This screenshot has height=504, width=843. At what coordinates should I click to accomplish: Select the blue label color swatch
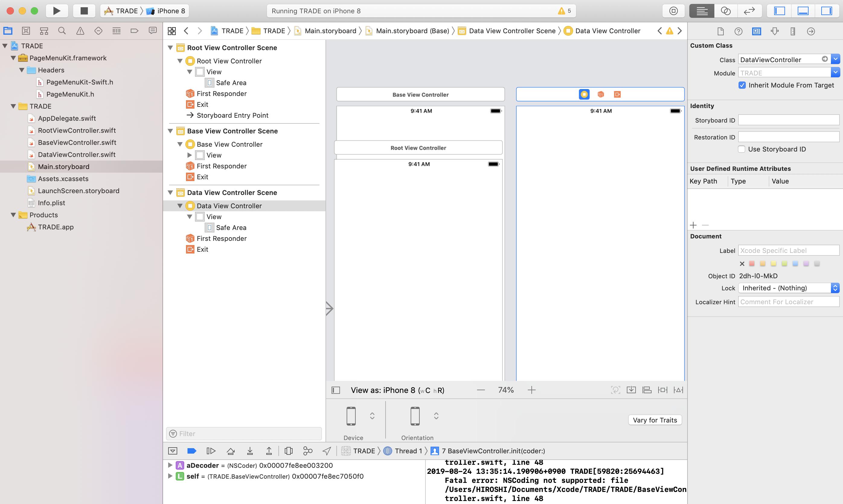[x=795, y=263]
